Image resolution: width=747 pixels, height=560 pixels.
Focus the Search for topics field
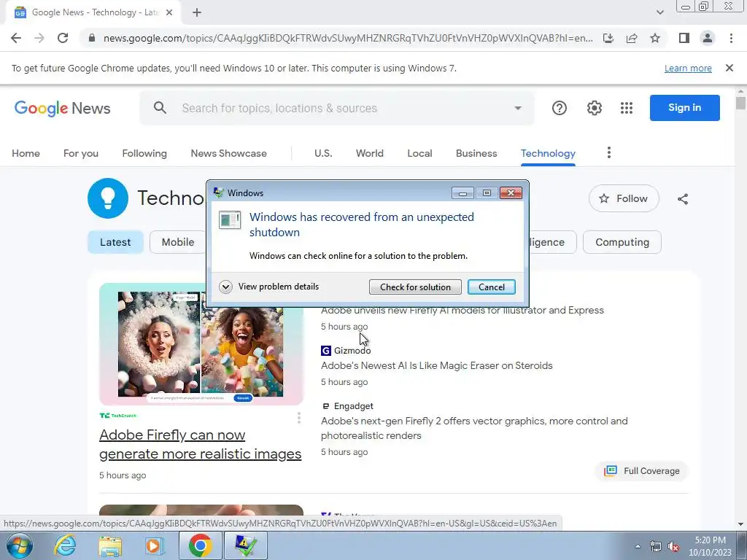tap(337, 108)
